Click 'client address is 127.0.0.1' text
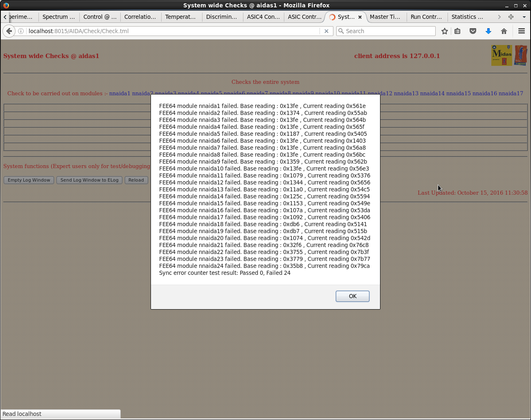The width and height of the screenshot is (531, 420). coord(397,56)
